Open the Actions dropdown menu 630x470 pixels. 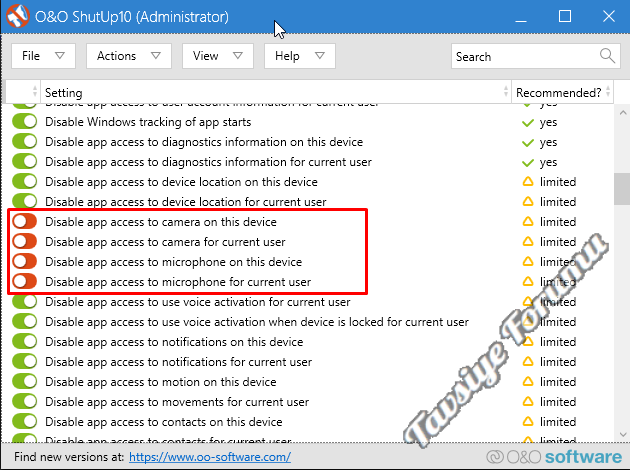coord(129,56)
